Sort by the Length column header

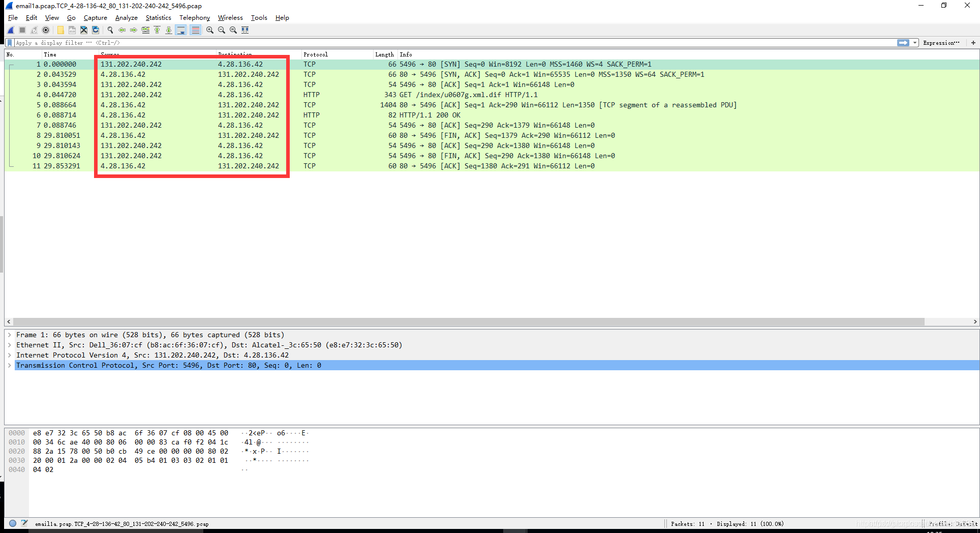pos(385,54)
